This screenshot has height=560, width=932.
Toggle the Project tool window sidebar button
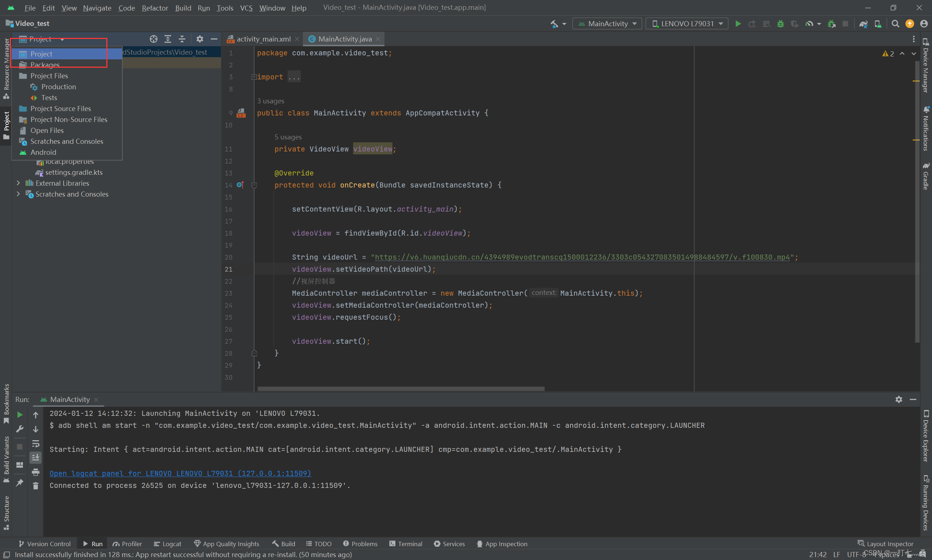6,125
